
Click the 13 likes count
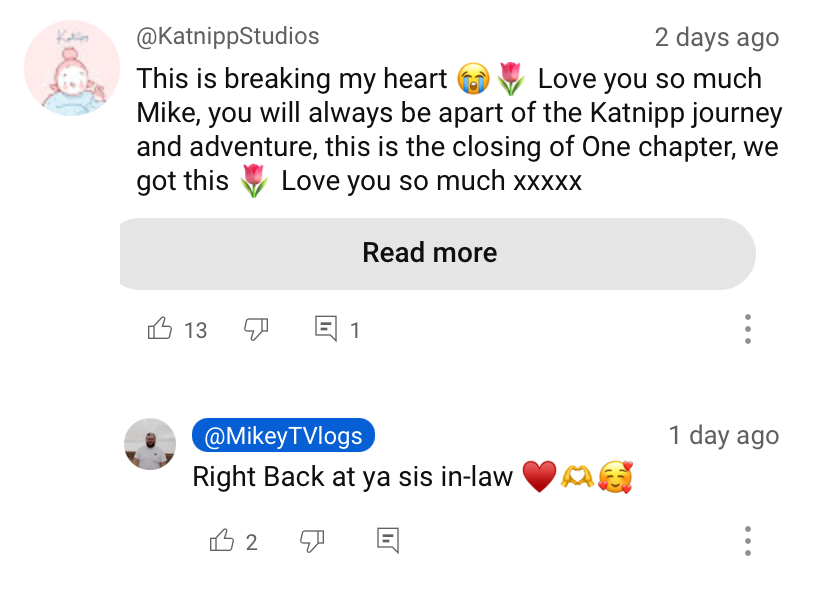pyautogui.click(x=195, y=330)
